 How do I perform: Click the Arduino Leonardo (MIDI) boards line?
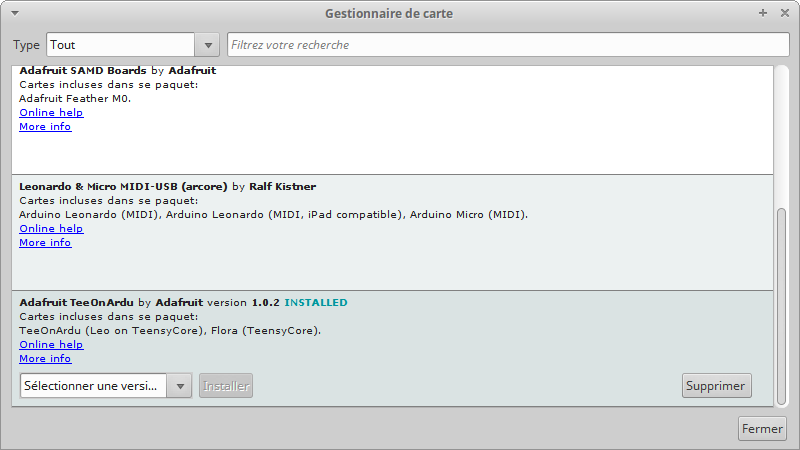tap(273, 215)
